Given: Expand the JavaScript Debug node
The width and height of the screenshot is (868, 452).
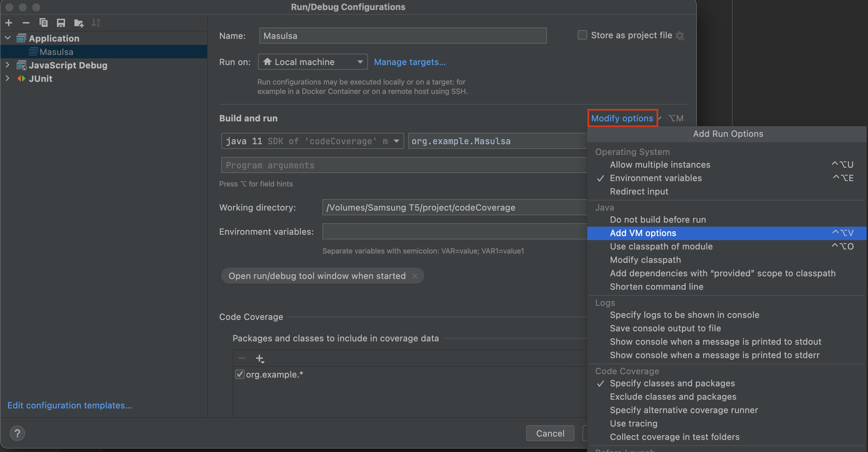Looking at the screenshot, I should coord(7,65).
